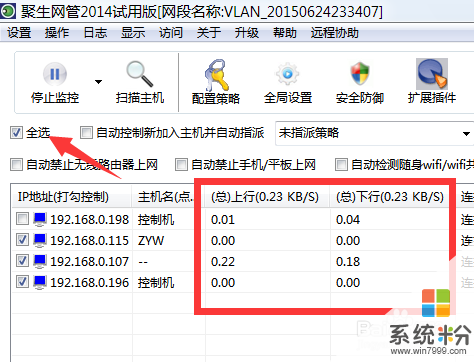
Task: Click hostname 控制机 for 192.168.0.198
Action: pos(156,220)
